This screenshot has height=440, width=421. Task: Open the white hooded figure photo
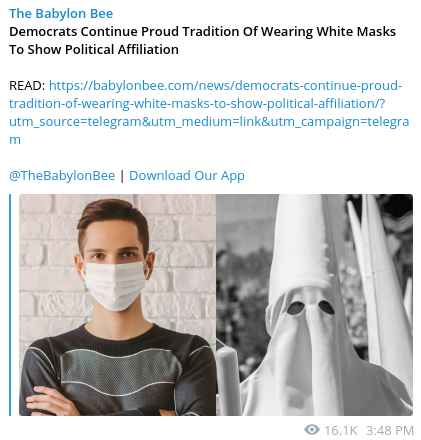[314, 305]
